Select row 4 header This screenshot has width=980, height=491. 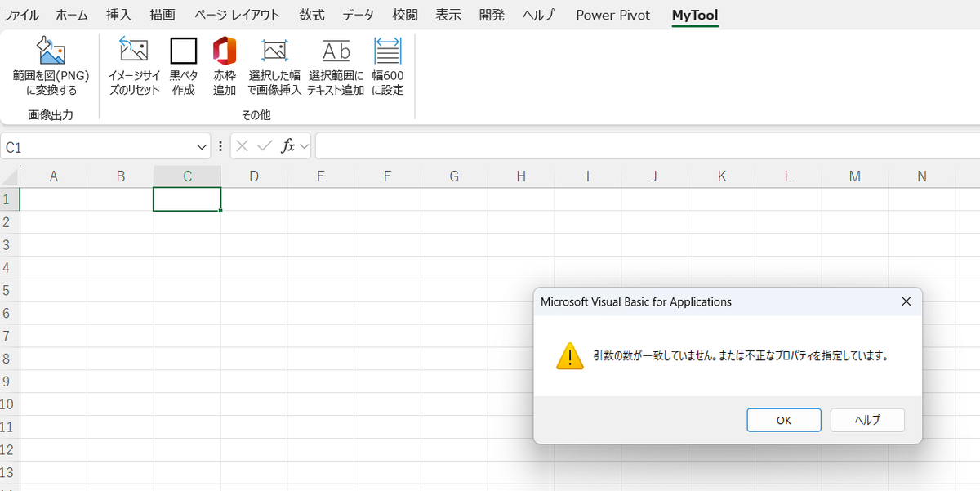(x=10, y=268)
